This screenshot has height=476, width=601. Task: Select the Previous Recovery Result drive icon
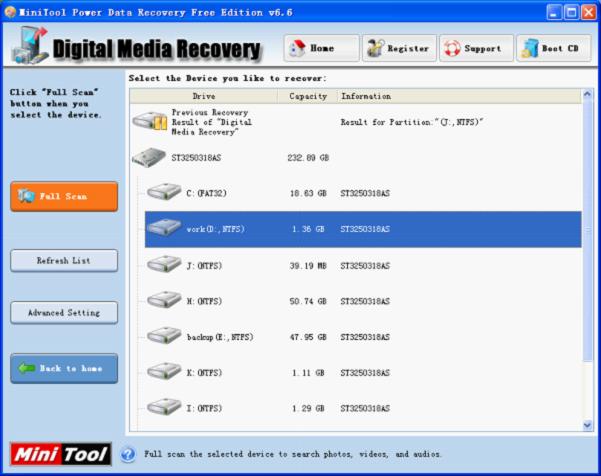point(150,121)
